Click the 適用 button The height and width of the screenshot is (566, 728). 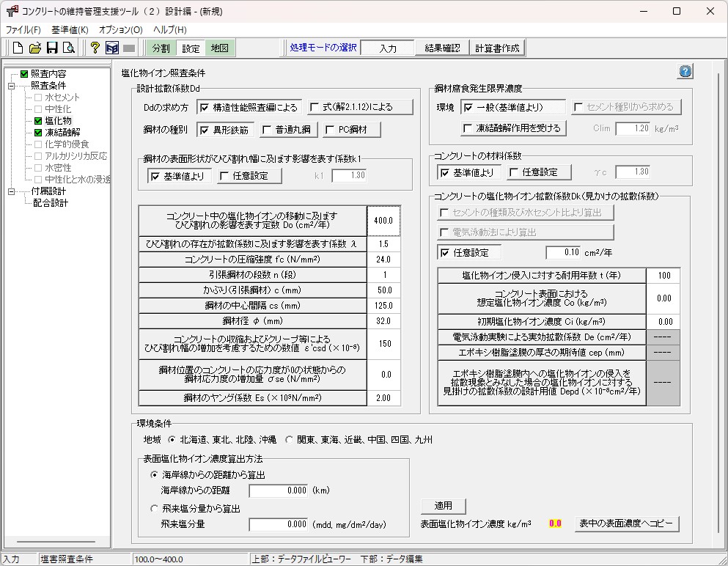[x=443, y=506]
